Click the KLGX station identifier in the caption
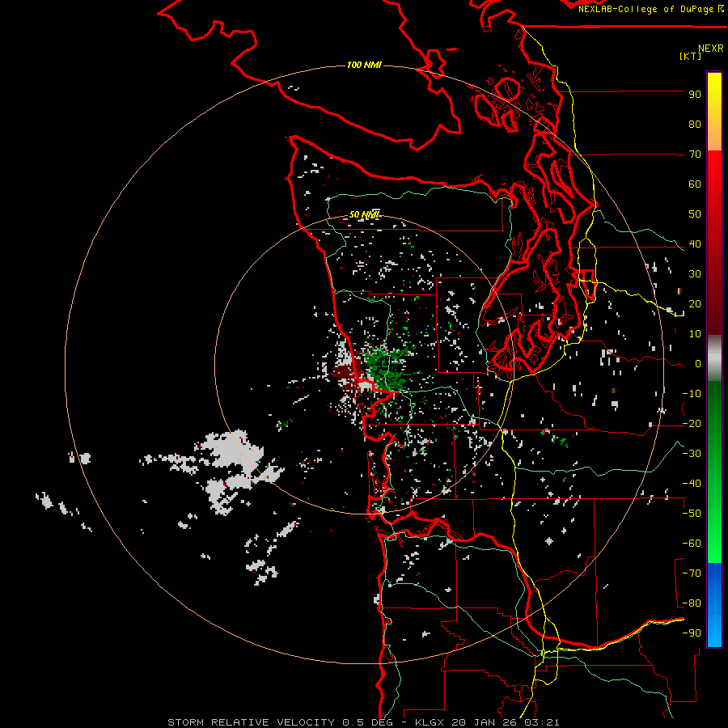This screenshot has height=728, width=728. pyautogui.click(x=430, y=722)
